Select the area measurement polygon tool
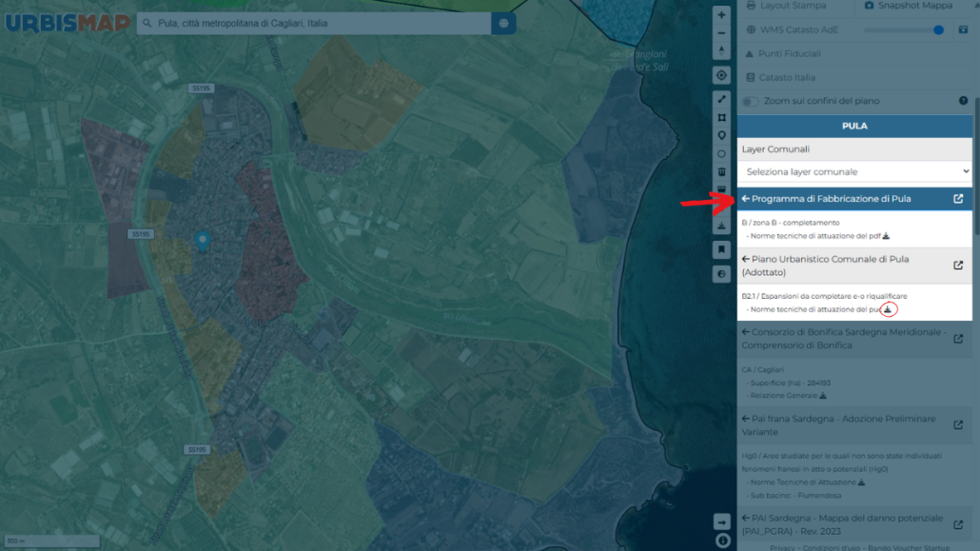980x551 pixels. pos(721,118)
